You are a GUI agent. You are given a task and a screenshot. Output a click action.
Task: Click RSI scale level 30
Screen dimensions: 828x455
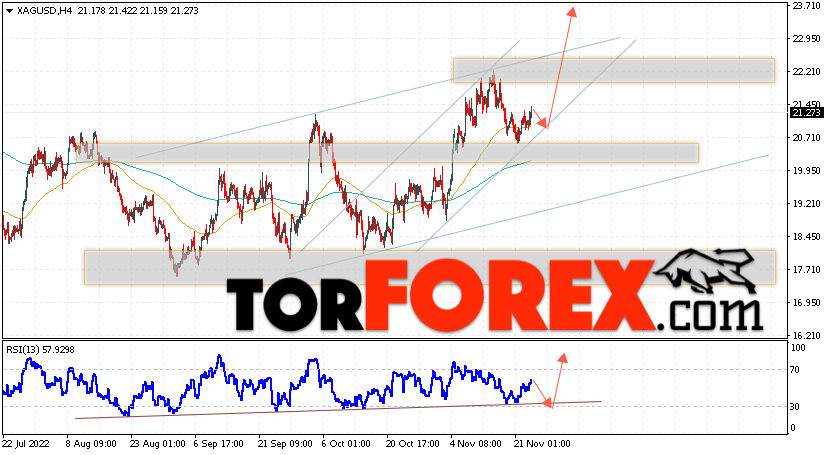click(795, 406)
